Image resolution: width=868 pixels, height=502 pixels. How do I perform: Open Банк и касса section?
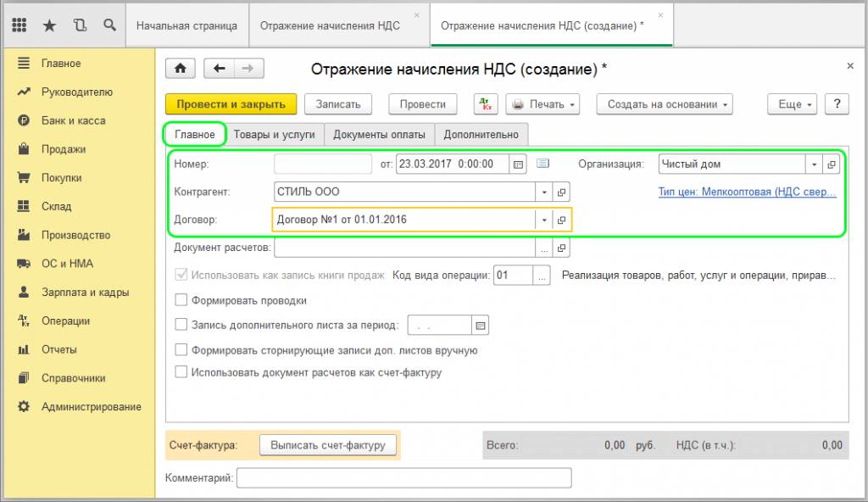coord(73,120)
